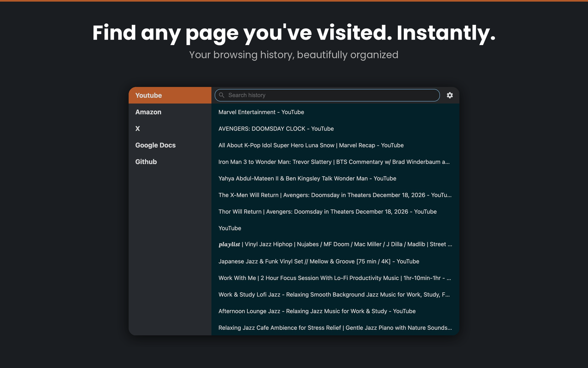Viewport: 588px width, 368px height.
Task: Select the Github category
Action: 170,161
